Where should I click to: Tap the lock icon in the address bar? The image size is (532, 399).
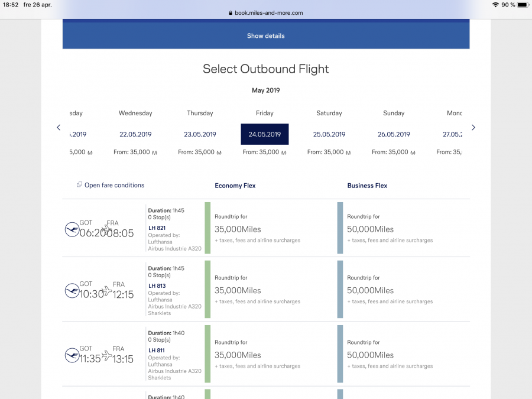coord(230,13)
